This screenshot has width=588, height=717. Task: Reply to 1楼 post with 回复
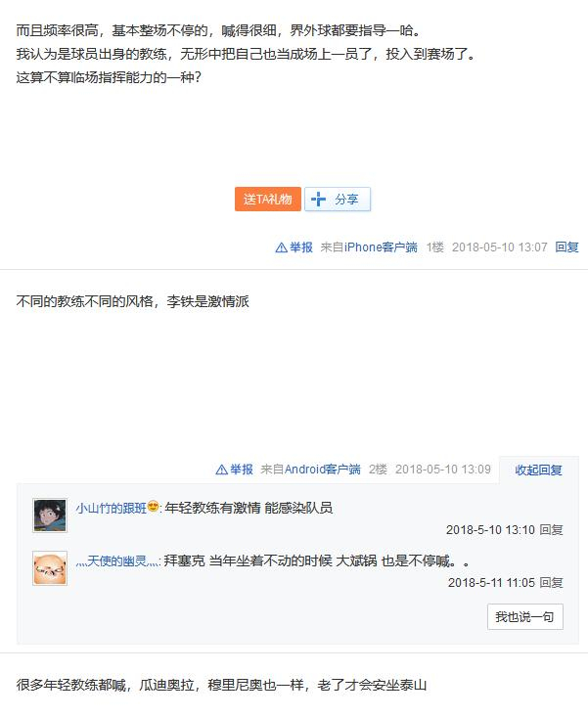pos(566,247)
